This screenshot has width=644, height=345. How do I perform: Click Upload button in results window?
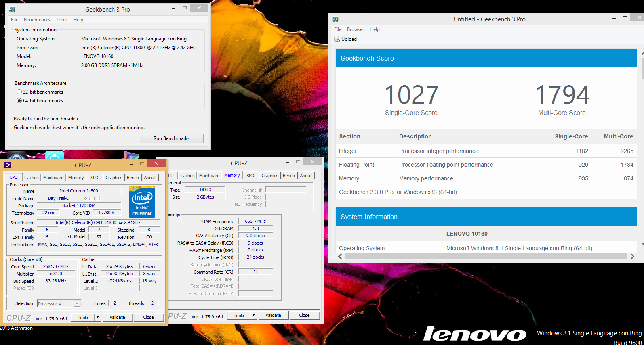pyautogui.click(x=345, y=39)
